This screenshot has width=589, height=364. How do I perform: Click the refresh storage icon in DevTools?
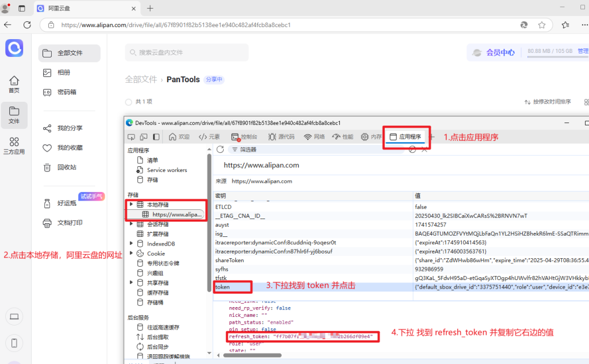tap(220, 150)
